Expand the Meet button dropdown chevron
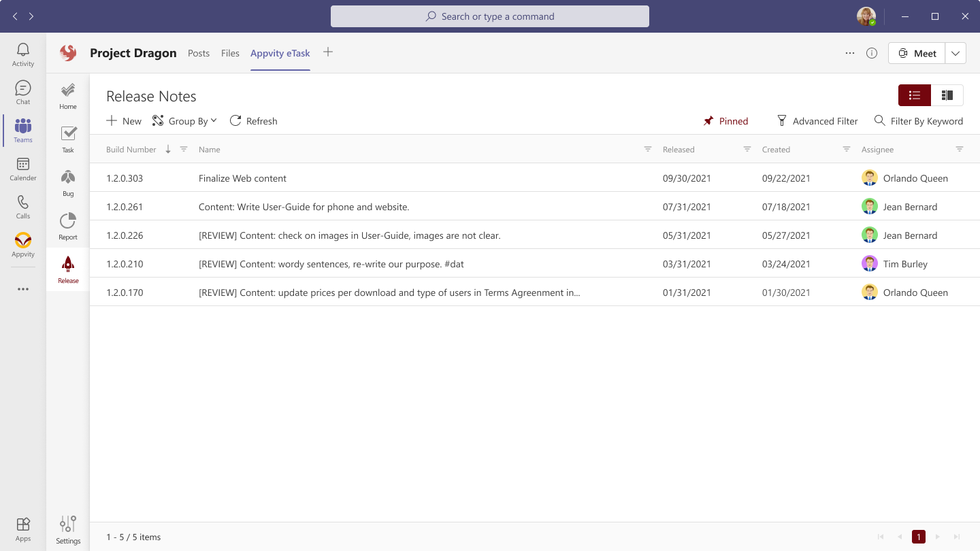 coord(955,52)
